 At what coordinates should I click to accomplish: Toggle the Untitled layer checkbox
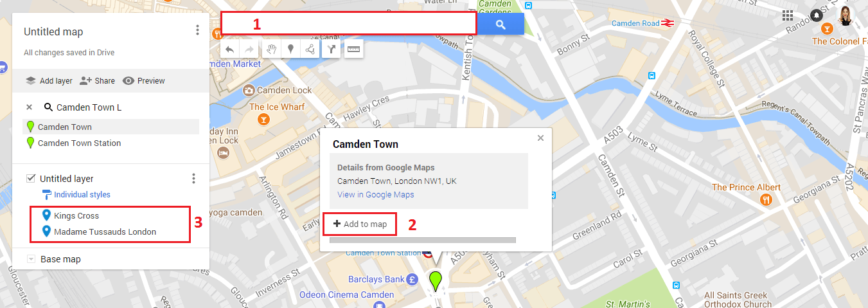pyautogui.click(x=31, y=179)
